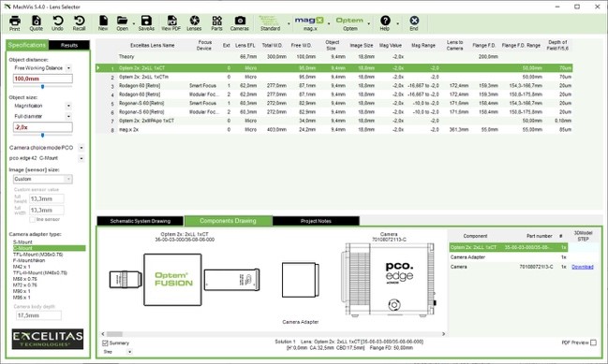Screen dimensions: 608x364
Task: Select the mag.x lens series
Action: point(309,23)
